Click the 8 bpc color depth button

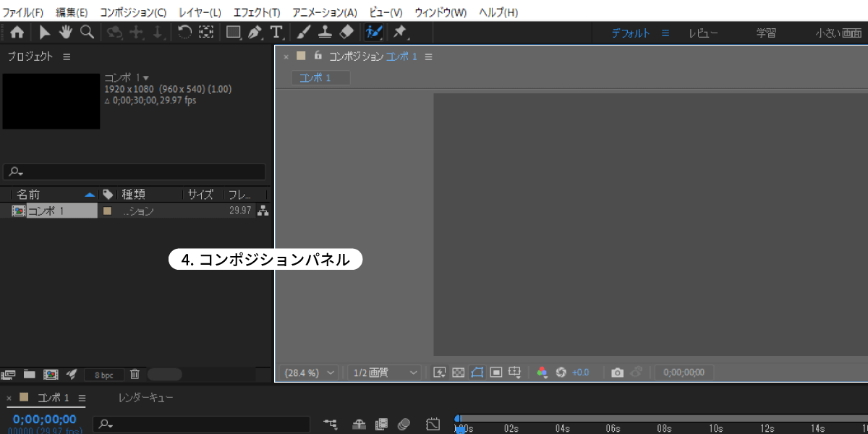coord(103,375)
